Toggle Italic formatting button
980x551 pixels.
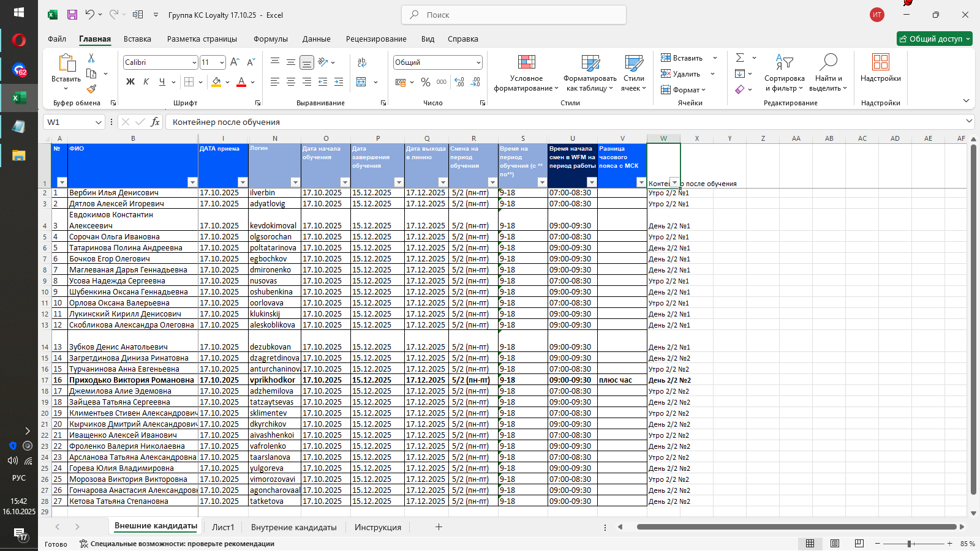[146, 82]
